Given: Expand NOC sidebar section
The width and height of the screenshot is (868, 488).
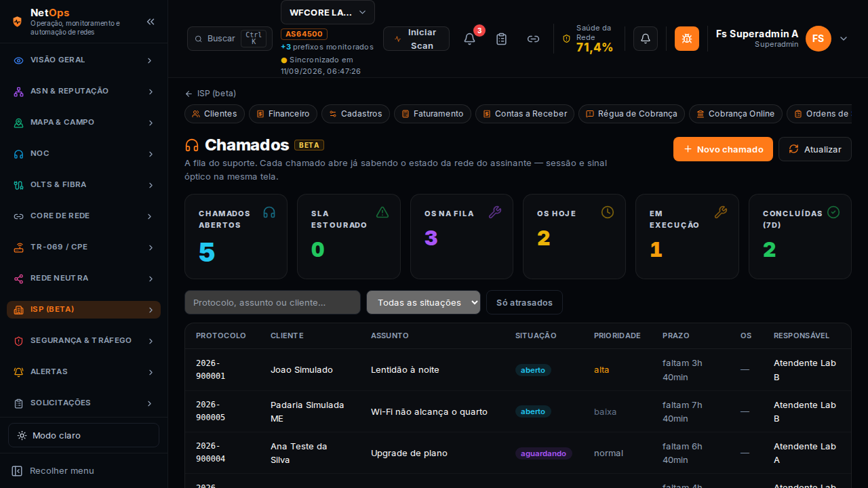Looking at the screenshot, I should (83, 154).
